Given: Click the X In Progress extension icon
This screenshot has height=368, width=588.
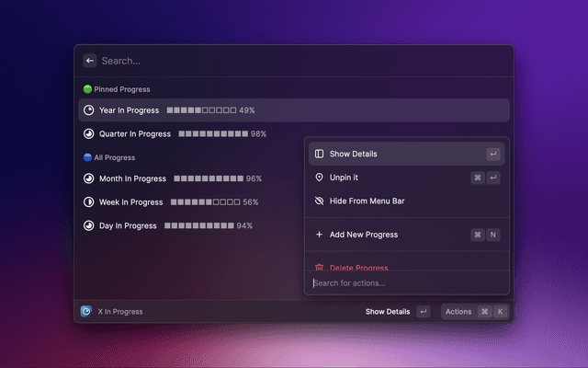Looking at the screenshot, I should pos(86,311).
